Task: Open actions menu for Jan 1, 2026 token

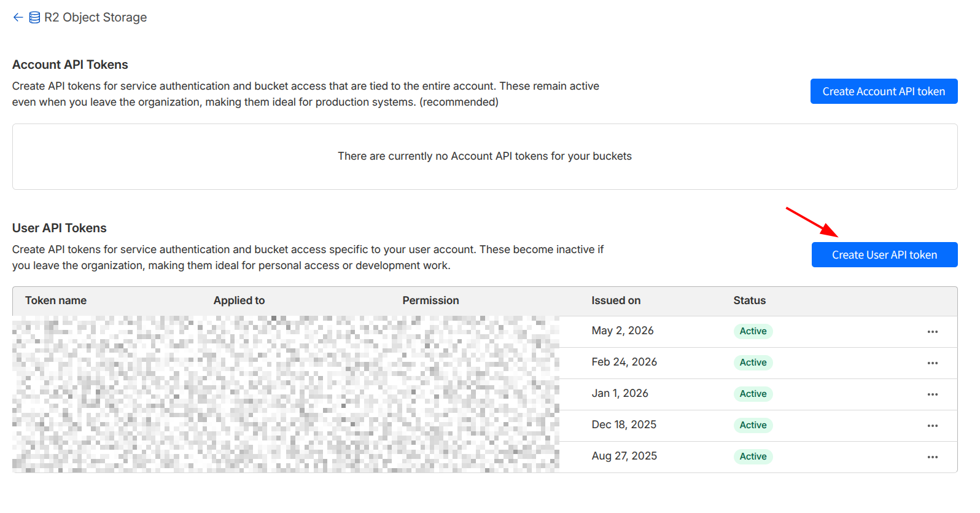Action: coord(932,394)
